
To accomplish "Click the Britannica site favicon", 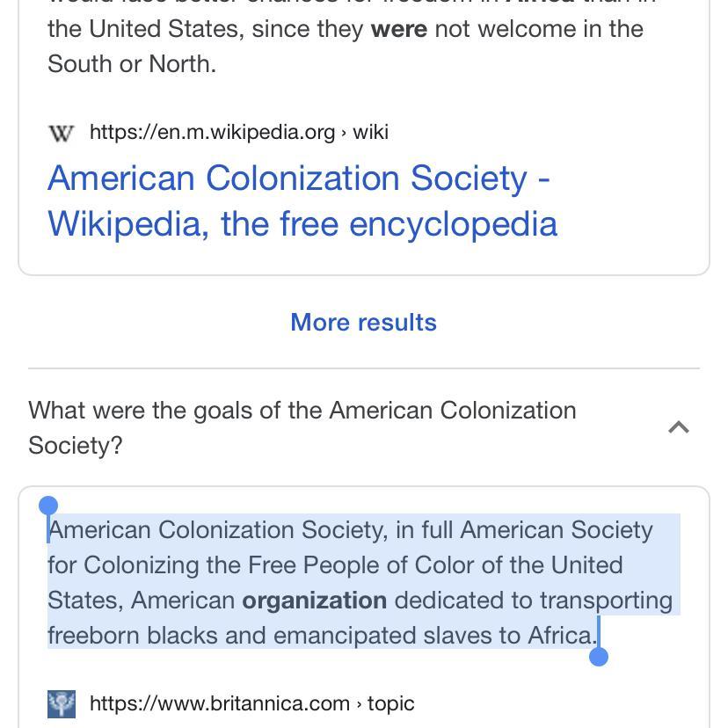I will click(62, 704).
